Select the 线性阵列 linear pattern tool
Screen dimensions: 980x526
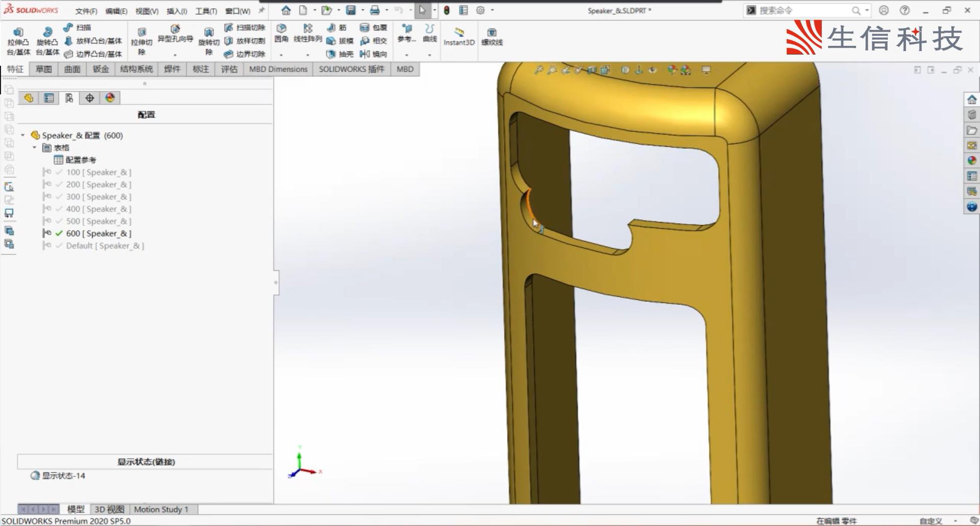[307, 33]
